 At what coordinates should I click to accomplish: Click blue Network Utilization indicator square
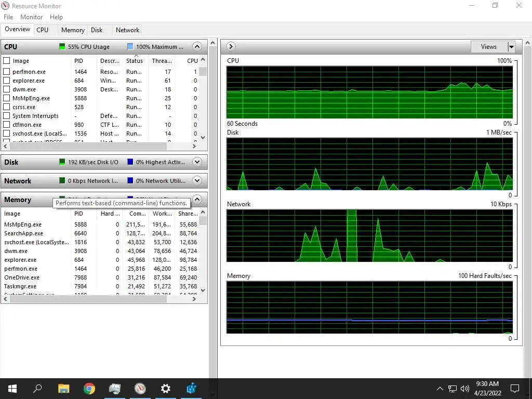pyautogui.click(x=130, y=180)
